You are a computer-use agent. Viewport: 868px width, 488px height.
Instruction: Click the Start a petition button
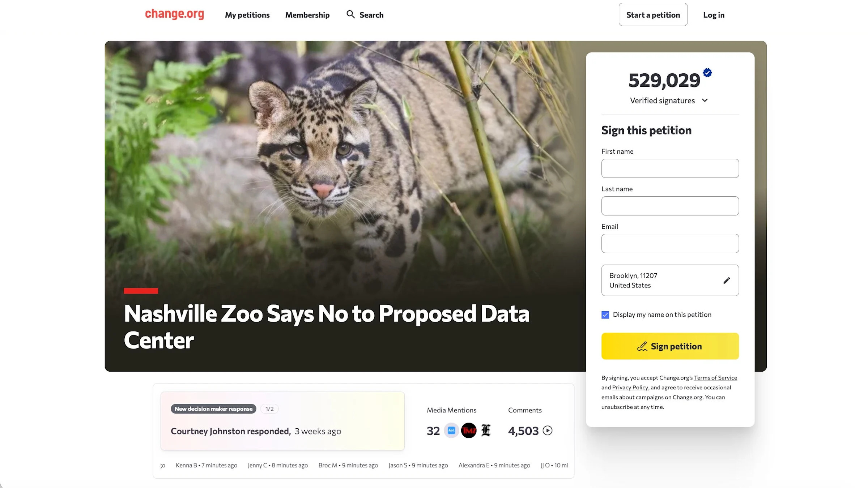click(653, 14)
